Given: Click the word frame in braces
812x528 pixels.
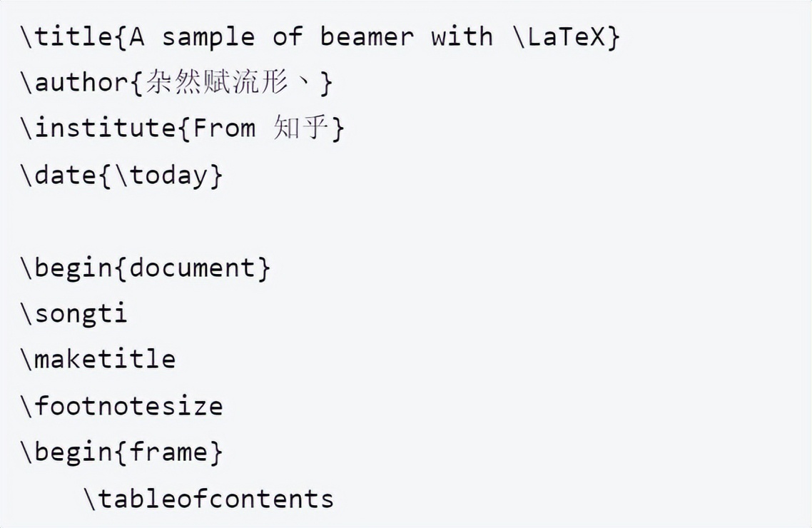Looking at the screenshot, I should [x=168, y=452].
